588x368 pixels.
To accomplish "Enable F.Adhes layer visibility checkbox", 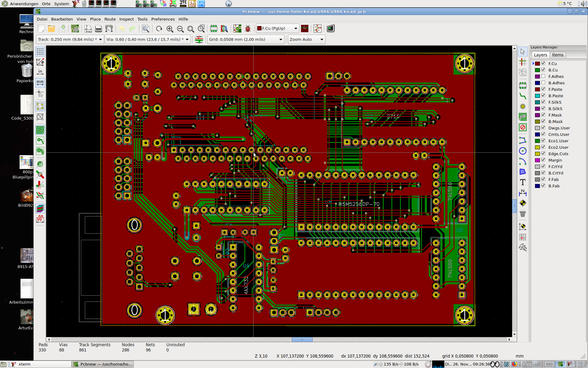I will pos(543,76).
